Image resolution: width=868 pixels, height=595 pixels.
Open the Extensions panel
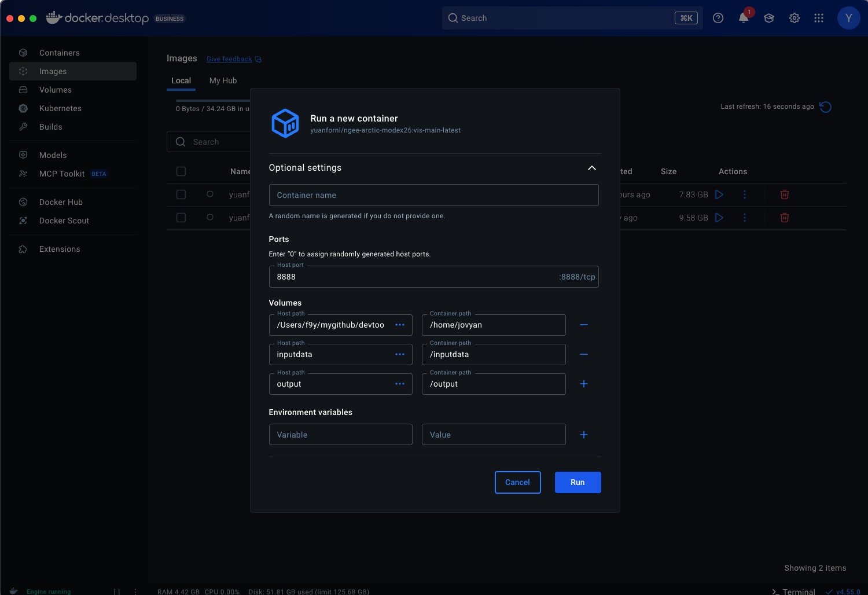[x=59, y=249]
